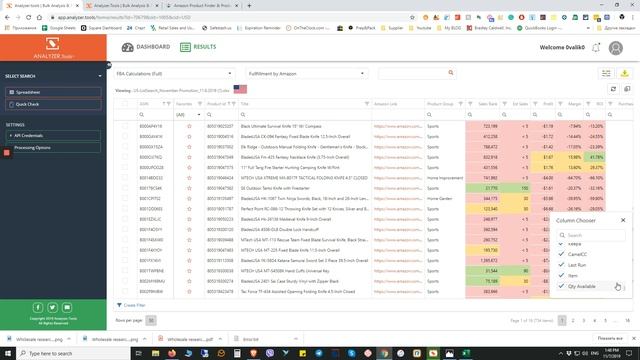Open the rows per page selector
Viewport: 640px width, 360px height.
151,320
